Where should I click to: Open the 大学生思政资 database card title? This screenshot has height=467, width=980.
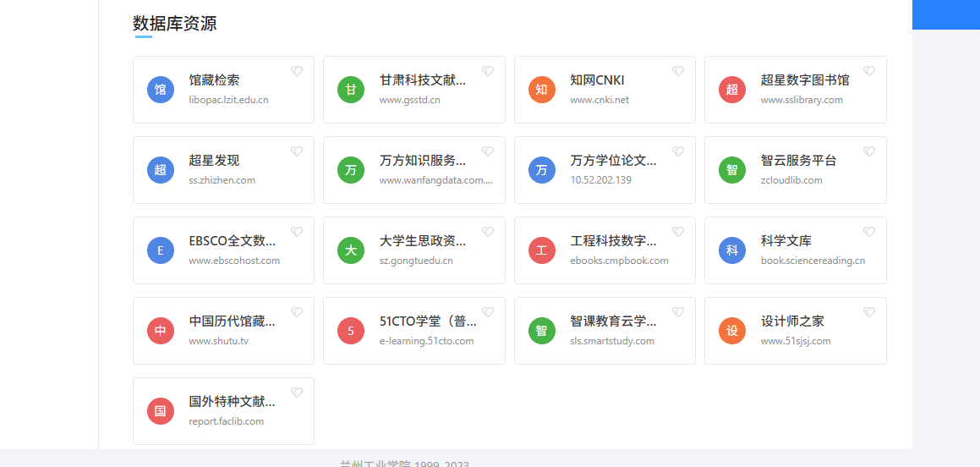[423, 241]
